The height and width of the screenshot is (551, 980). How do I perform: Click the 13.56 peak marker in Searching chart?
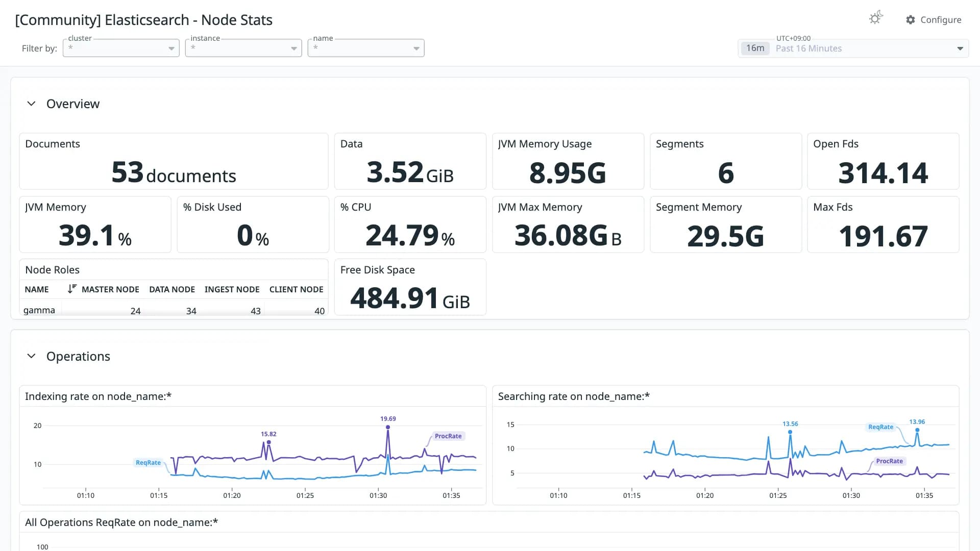click(790, 432)
